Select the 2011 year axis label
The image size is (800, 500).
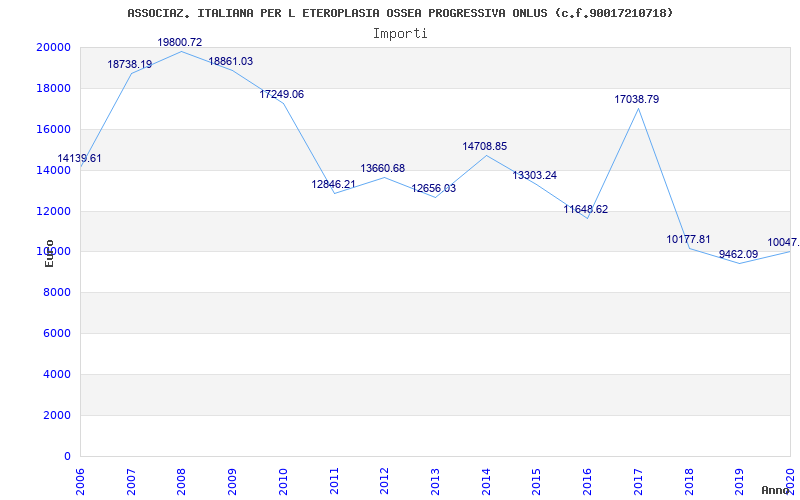pyautogui.click(x=334, y=481)
